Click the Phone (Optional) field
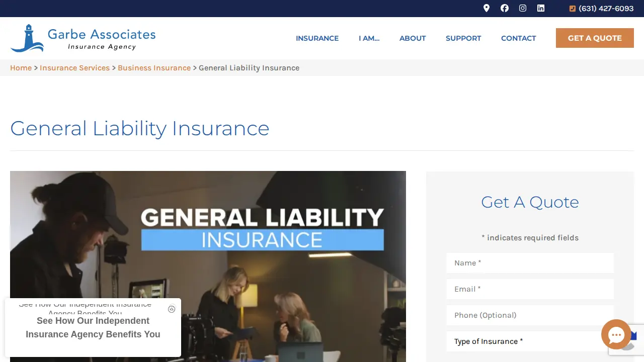This screenshot has width=644, height=362. click(x=530, y=315)
